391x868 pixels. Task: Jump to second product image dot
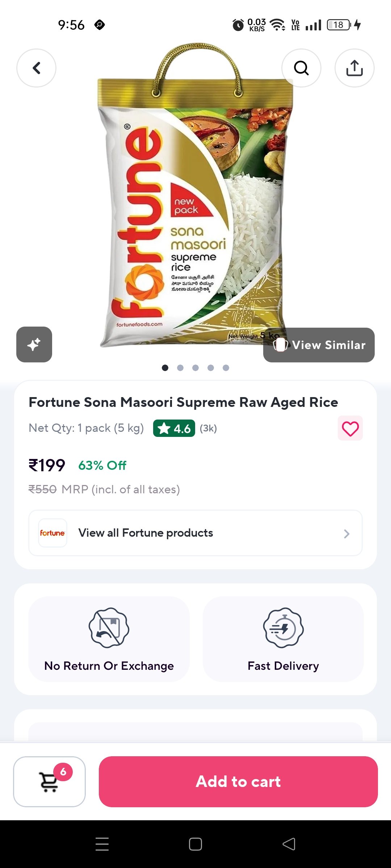180,368
